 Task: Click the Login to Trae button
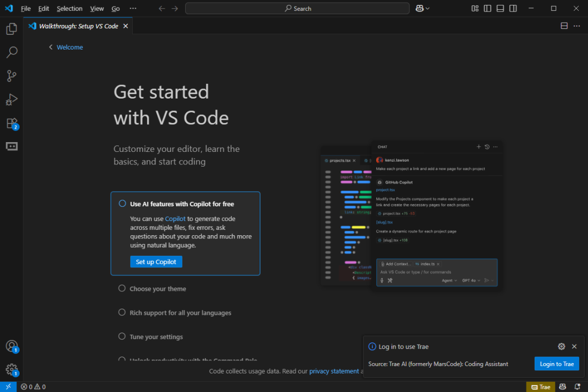tap(556, 364)
